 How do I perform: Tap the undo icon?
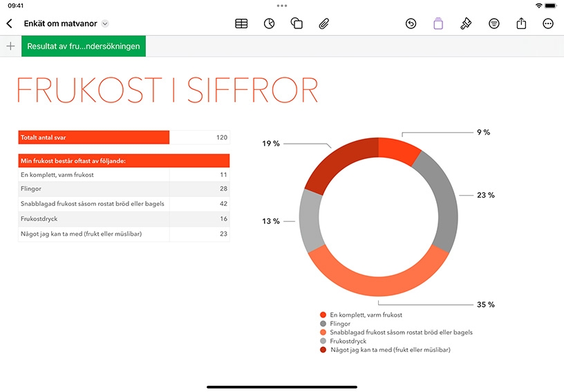pyautogui.click(x=411, y=24)
